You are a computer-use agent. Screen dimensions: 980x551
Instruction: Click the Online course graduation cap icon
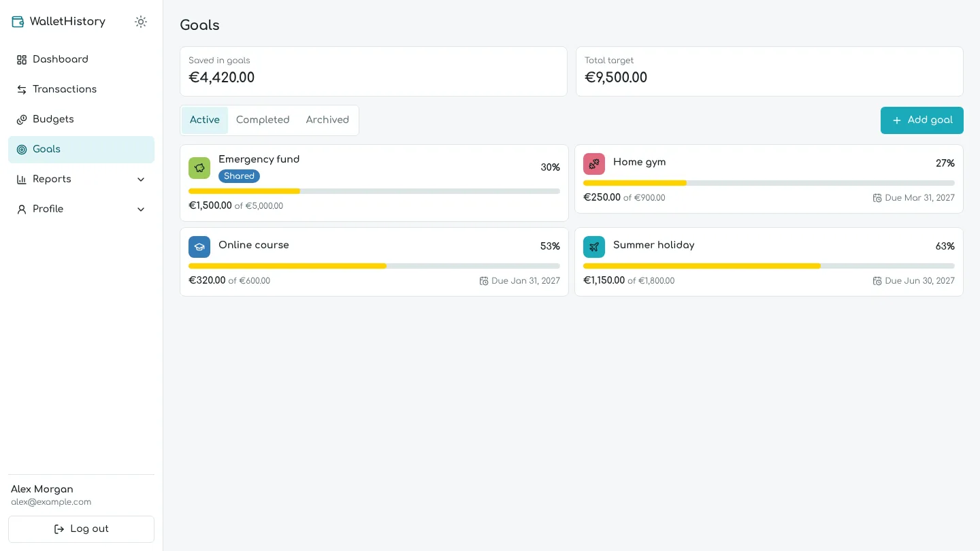pyautogui.click(x=199, y=247)
